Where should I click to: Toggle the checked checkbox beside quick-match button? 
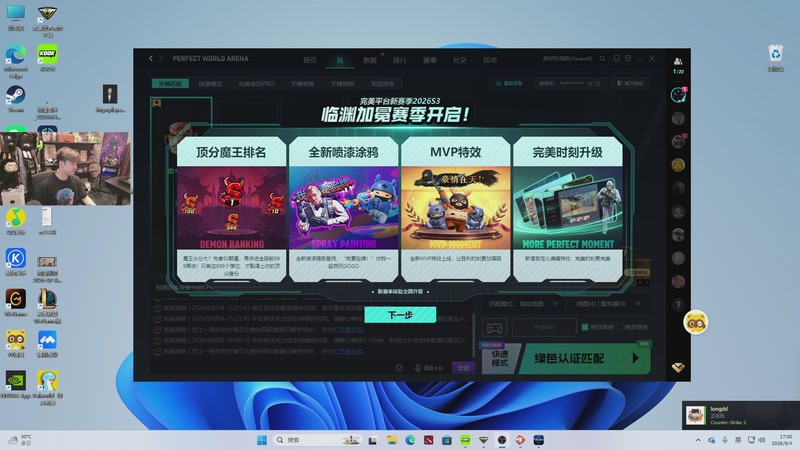(585, 327)
